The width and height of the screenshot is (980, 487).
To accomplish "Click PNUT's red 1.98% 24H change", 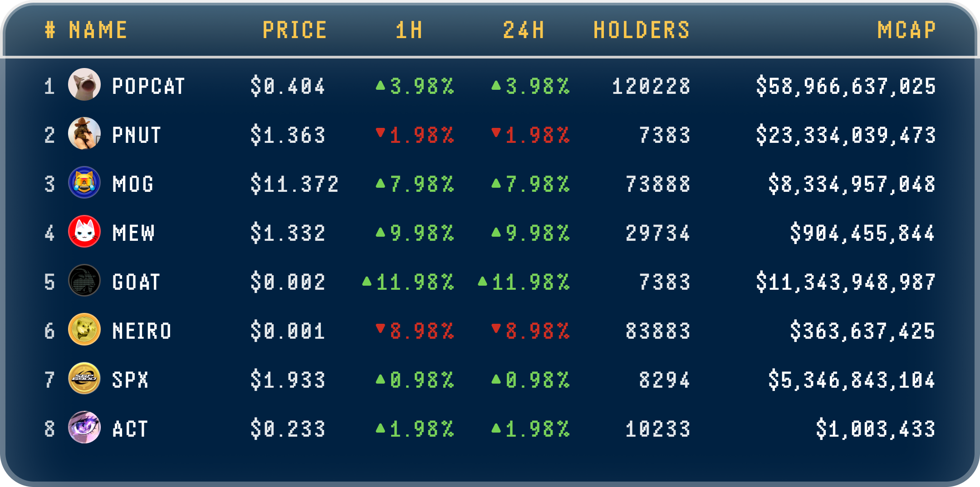I will [530, 135].
